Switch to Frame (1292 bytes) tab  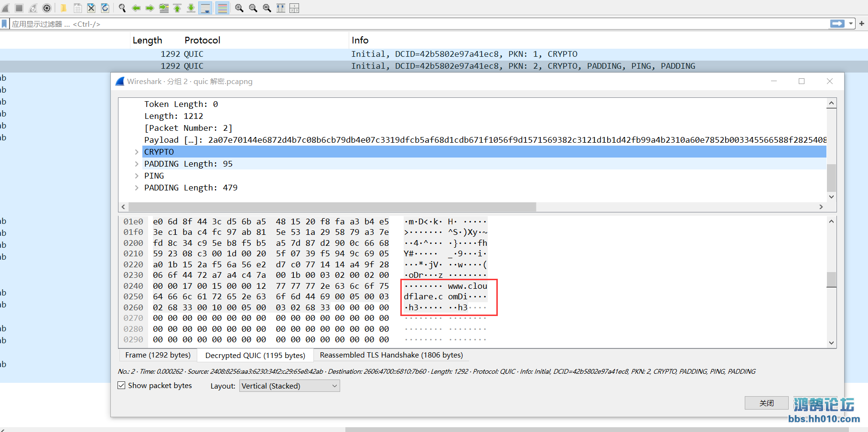click(x=158, y=355)
